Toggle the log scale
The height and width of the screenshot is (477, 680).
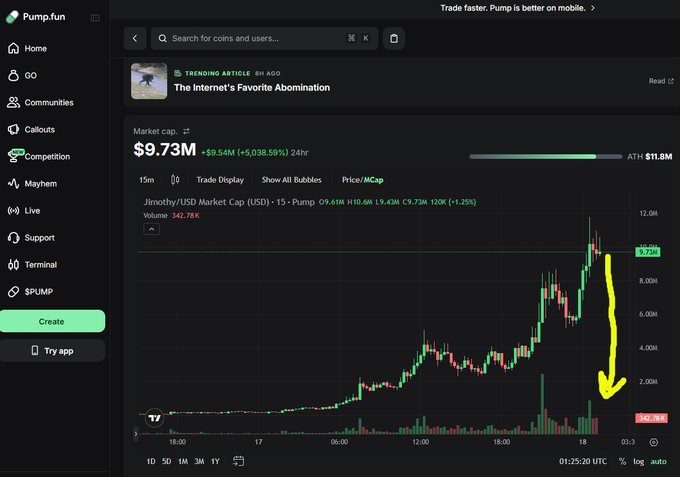coord(638,461)
